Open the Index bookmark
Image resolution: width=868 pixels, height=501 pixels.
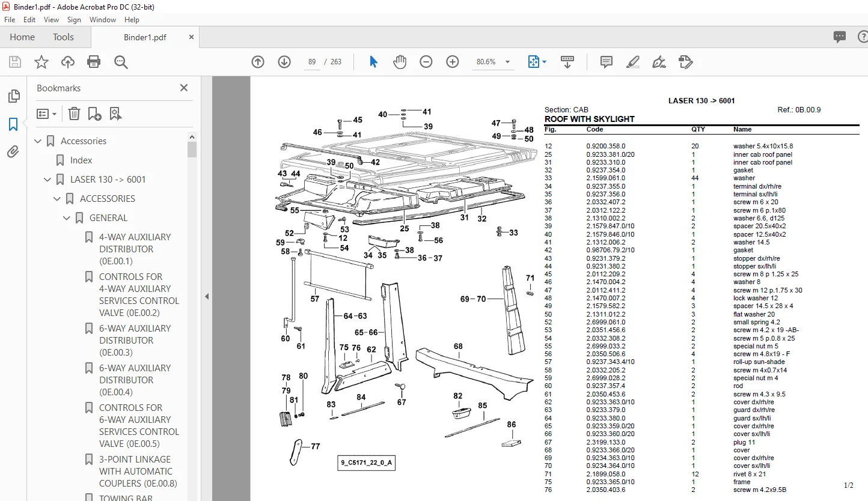point(81,160)
